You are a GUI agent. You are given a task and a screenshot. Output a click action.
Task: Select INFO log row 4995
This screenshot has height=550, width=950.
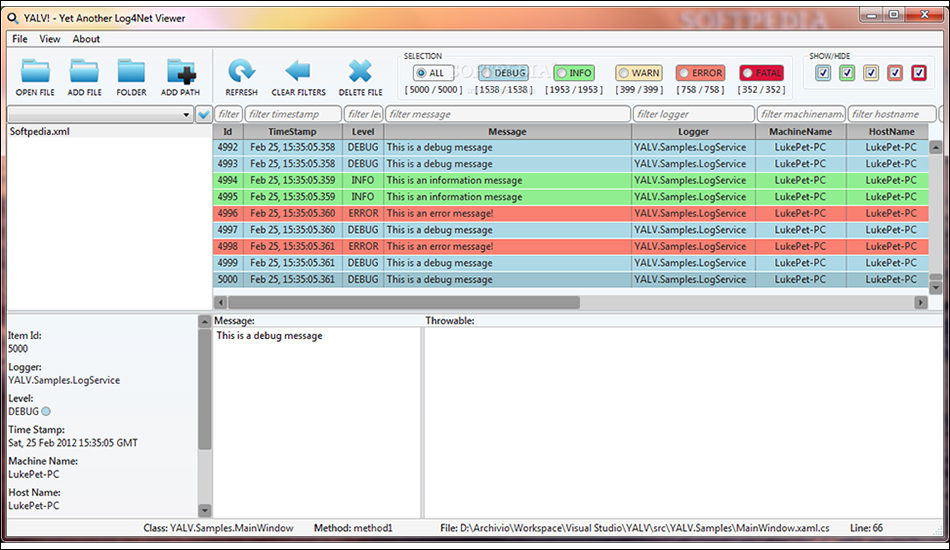coord(571,197)
